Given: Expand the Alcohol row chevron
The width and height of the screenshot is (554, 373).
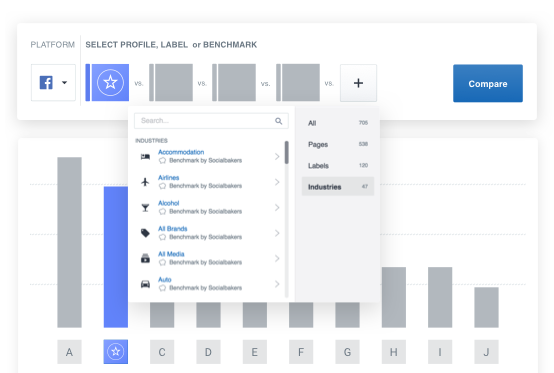Looking at the screenshot, I should click(277, 208).
